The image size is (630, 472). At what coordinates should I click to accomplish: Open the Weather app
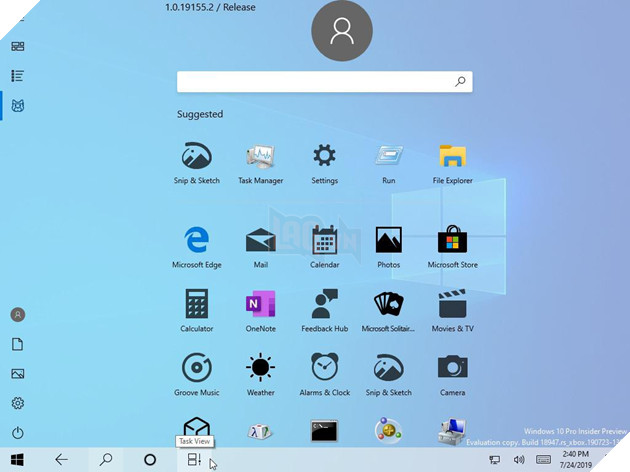click(260, 374)
